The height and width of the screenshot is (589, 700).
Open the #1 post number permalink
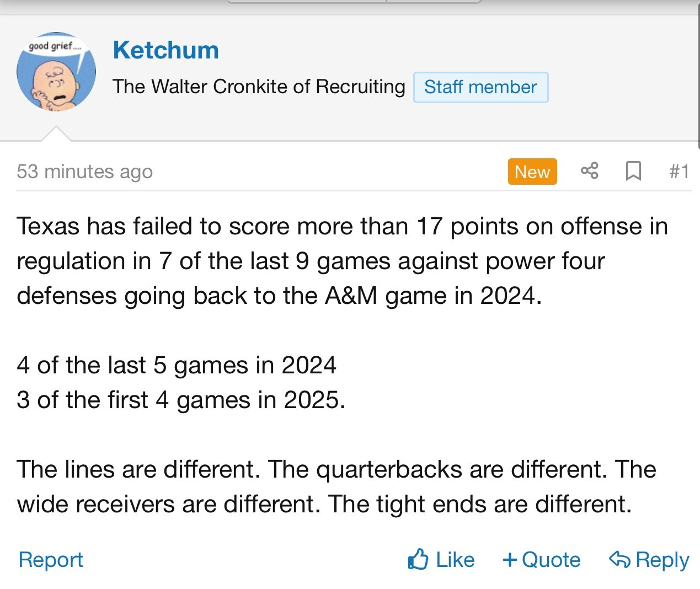[x=679, y=172]
